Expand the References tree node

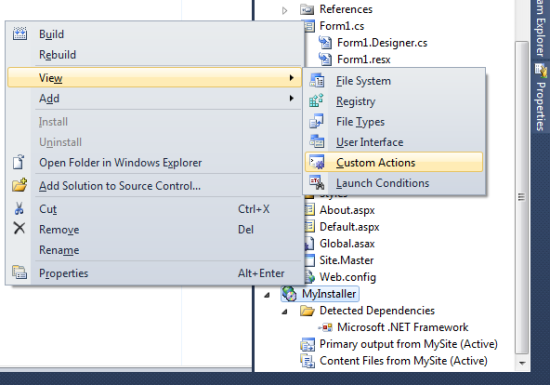[284, 11]
